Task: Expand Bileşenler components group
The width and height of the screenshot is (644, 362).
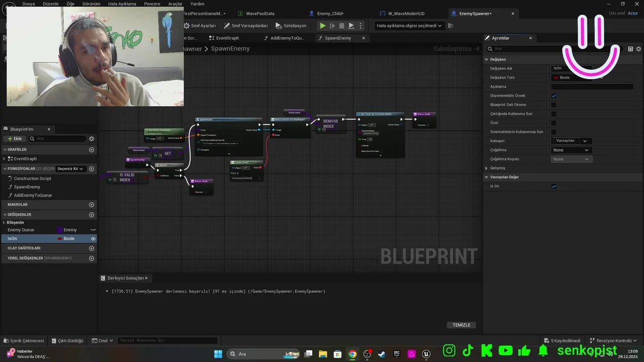Action: tap(5, 222)
